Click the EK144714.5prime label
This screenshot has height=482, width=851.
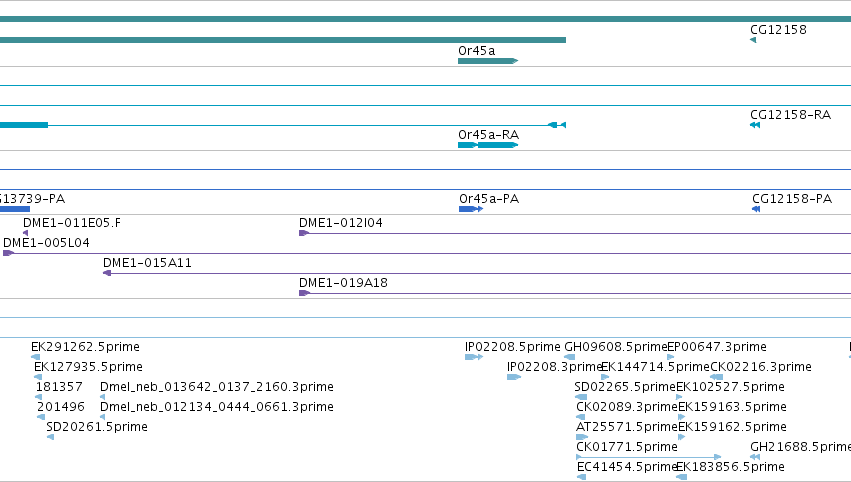(656, 366)
